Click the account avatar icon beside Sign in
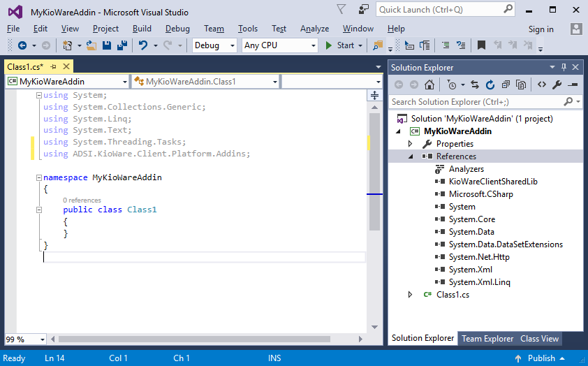This screenshot has height=366, width=588. point(576,29)
